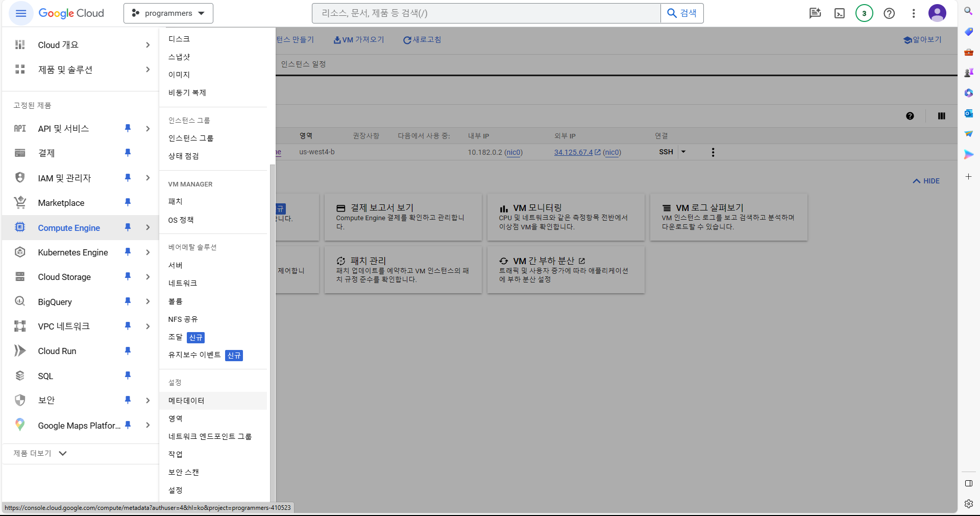
Task: Unpin IAM 및 관리자 from pinned products
Action: pos(128,178)
